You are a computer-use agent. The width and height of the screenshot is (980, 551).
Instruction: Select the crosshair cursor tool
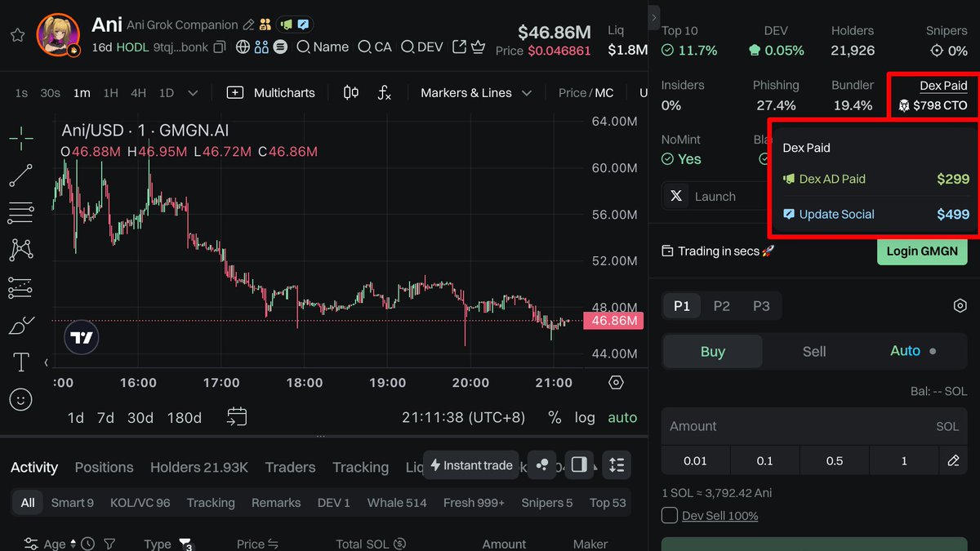[21, 137]
